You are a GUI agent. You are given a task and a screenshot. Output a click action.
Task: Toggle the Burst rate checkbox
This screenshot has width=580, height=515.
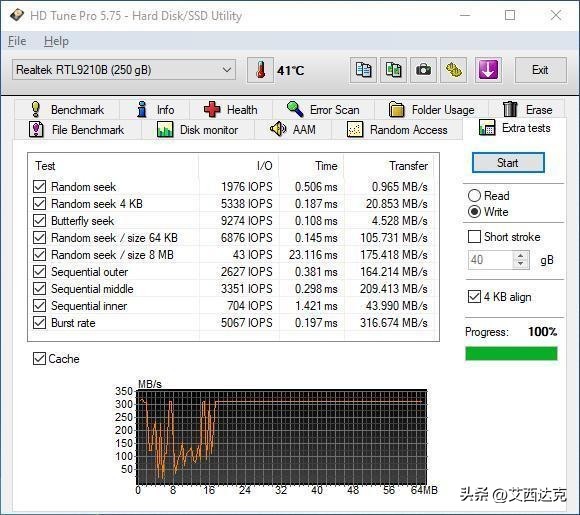point(40,323)
